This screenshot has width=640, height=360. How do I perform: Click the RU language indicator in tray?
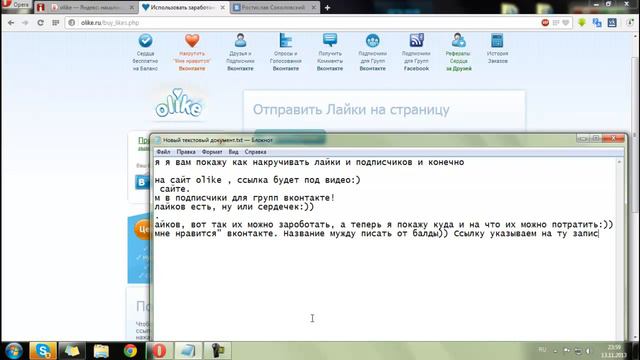(542, 350)
